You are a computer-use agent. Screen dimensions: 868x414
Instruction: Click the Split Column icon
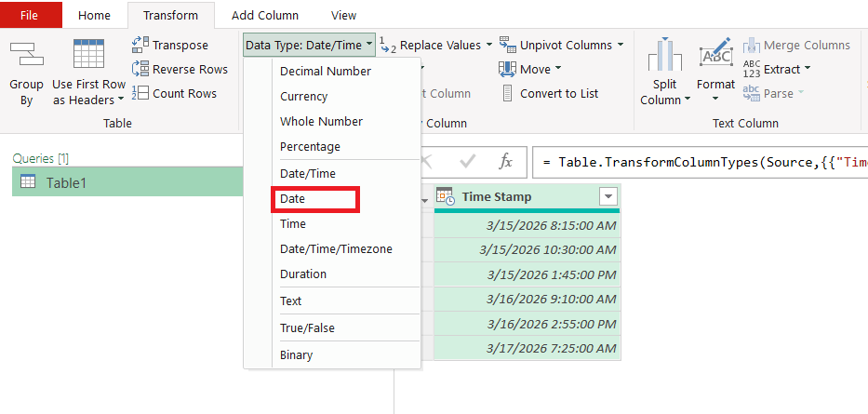point(664,56)
